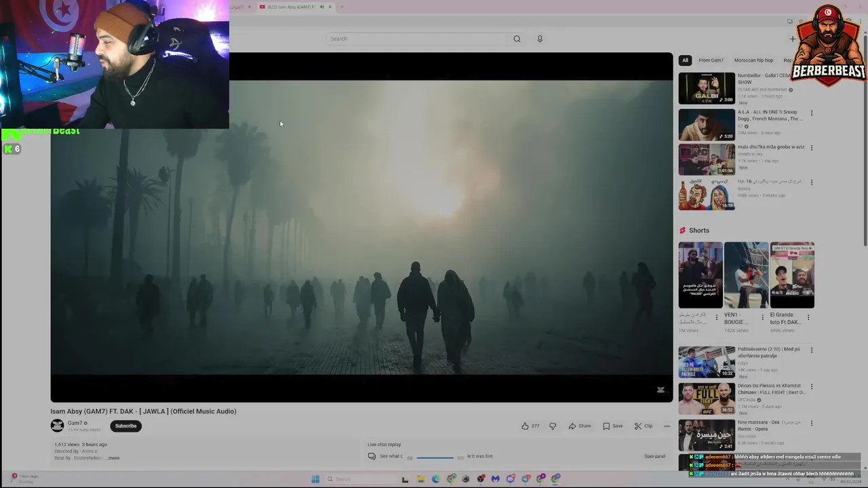
Task: Open the Numbxiller - Galbi video thumbnail
Action: pyautogui.click(x=707, y=88)
